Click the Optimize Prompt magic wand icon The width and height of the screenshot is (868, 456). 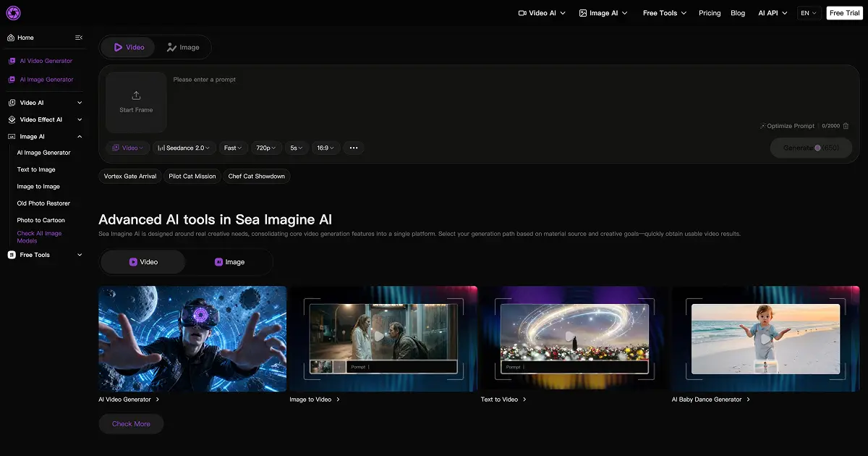[762, 126]
